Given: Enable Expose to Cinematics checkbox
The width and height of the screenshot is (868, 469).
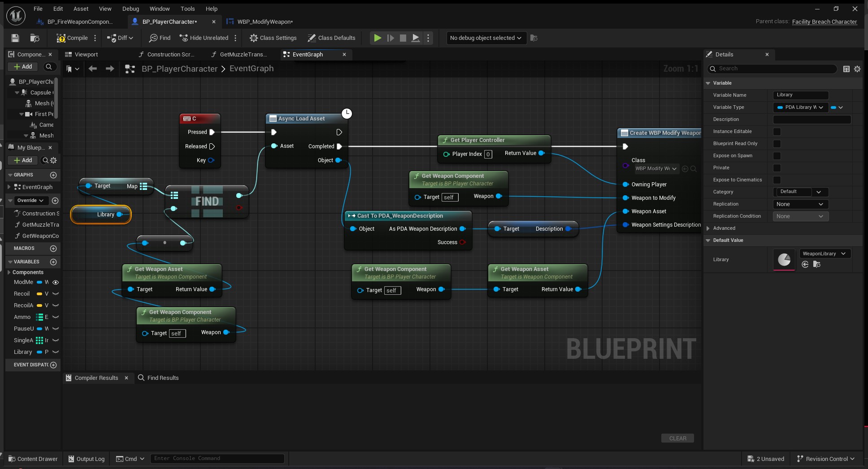Looking at the screenshot, I should click(777, 180).
